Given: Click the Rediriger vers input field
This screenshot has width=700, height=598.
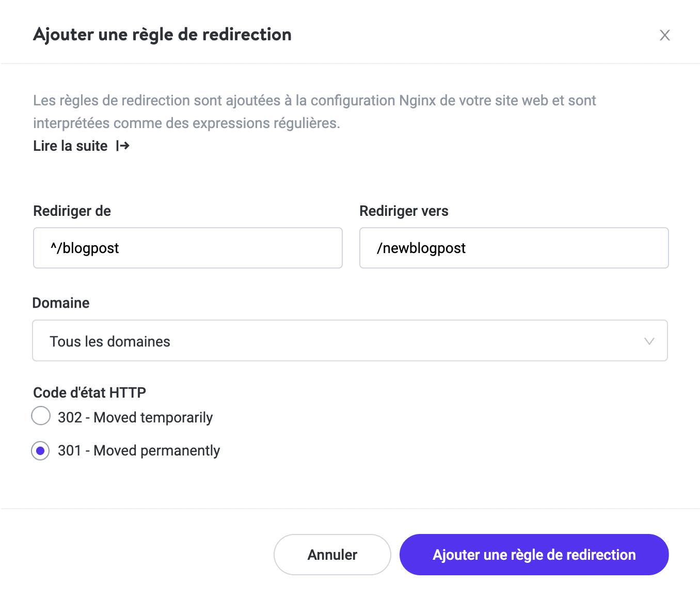Looking at the screenshot, I should click(514, 248).
